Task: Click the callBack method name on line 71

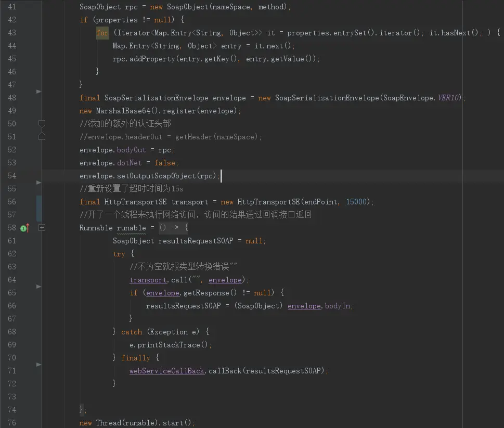Action: tap(225, 371)
